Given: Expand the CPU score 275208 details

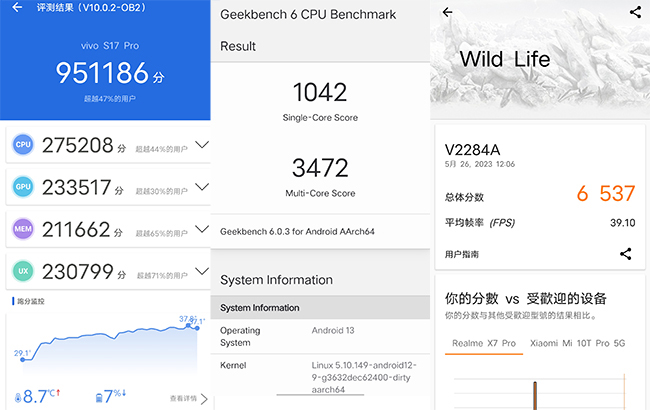Looking at the screenshot, I should (x=202, y=145).
